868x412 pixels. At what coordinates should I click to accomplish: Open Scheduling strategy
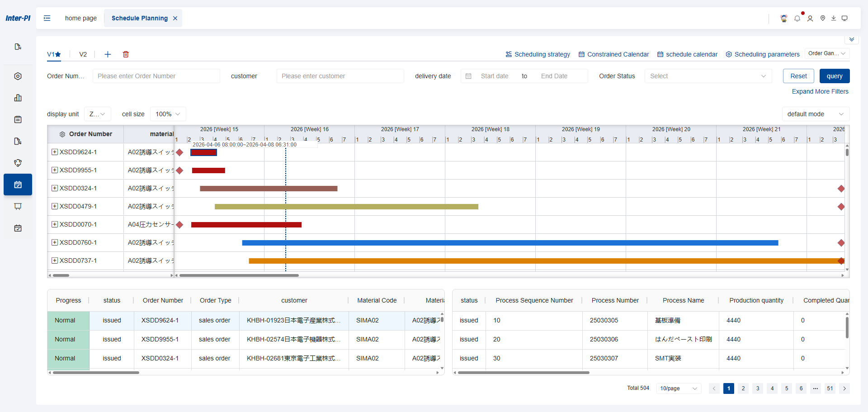point(538,54)
